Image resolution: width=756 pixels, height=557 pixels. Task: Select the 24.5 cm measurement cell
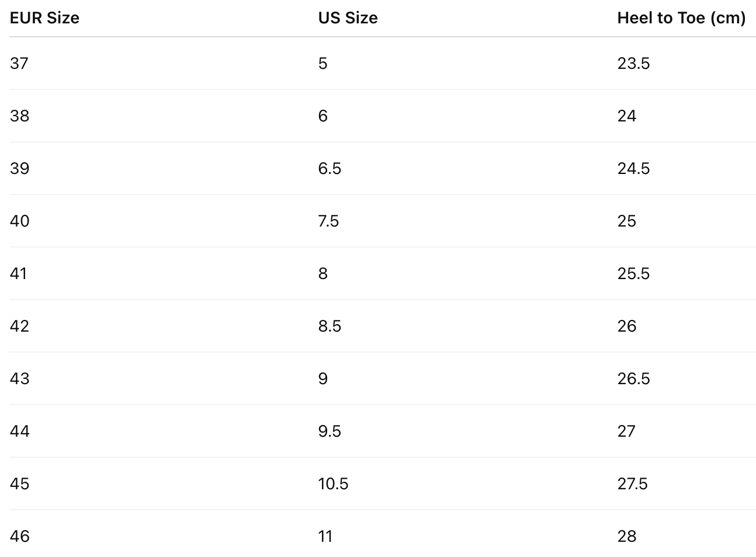pyautogui.click(x=633, y=168)
